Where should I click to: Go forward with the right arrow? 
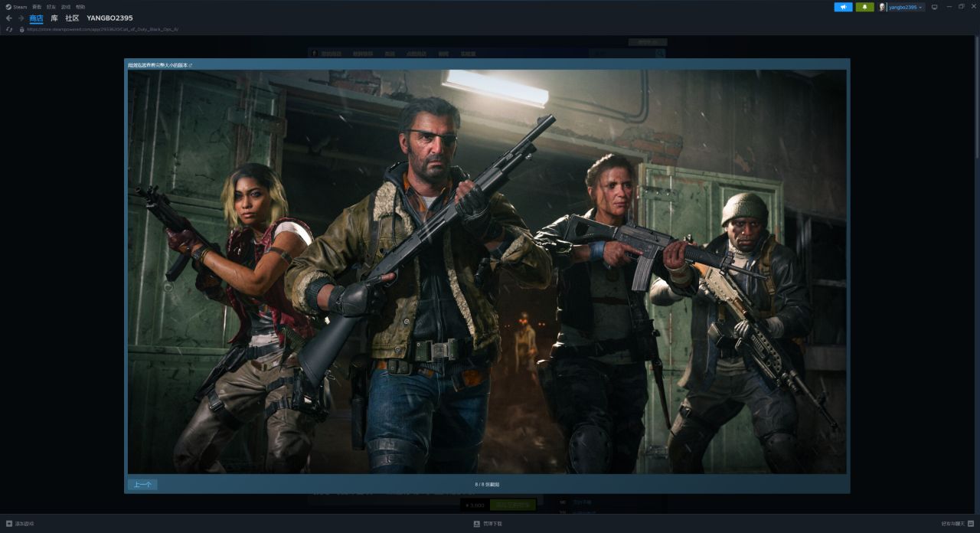point(21,18)
